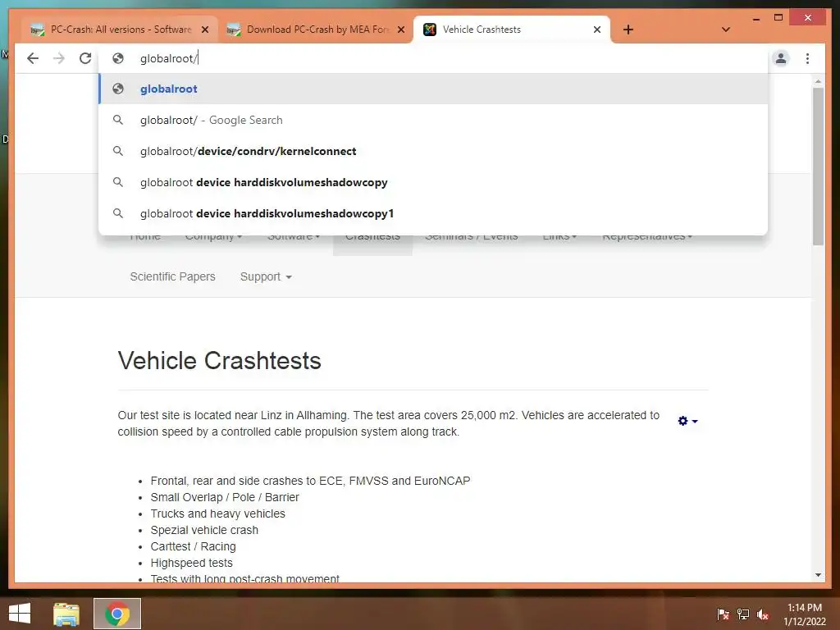The image size is (840, 630).
Task: Click the muted volume tray icon
Action: click(x=763, y=614)
